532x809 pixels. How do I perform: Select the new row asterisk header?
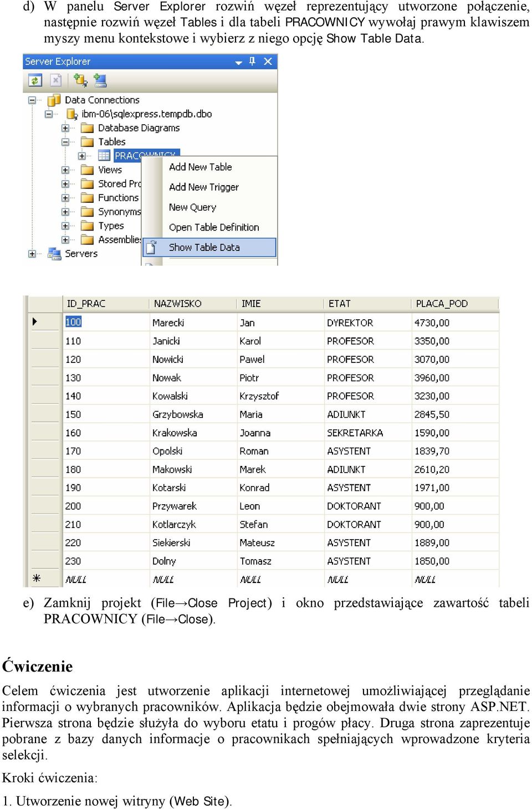44,578
